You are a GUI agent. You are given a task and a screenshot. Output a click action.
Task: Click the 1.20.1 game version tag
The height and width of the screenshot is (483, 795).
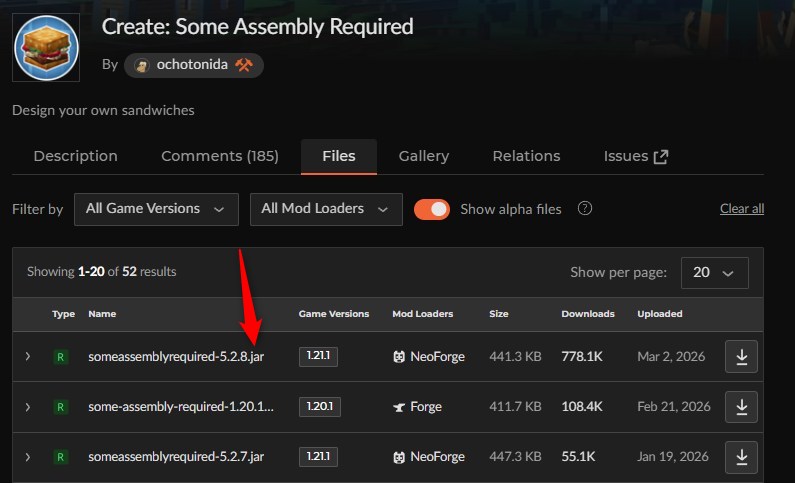pos(320,406)
